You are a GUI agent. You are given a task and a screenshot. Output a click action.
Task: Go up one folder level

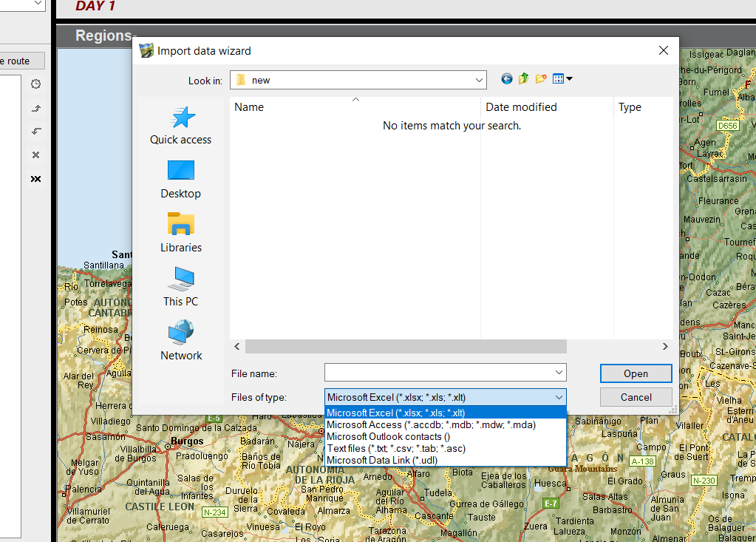click(524, 79)
